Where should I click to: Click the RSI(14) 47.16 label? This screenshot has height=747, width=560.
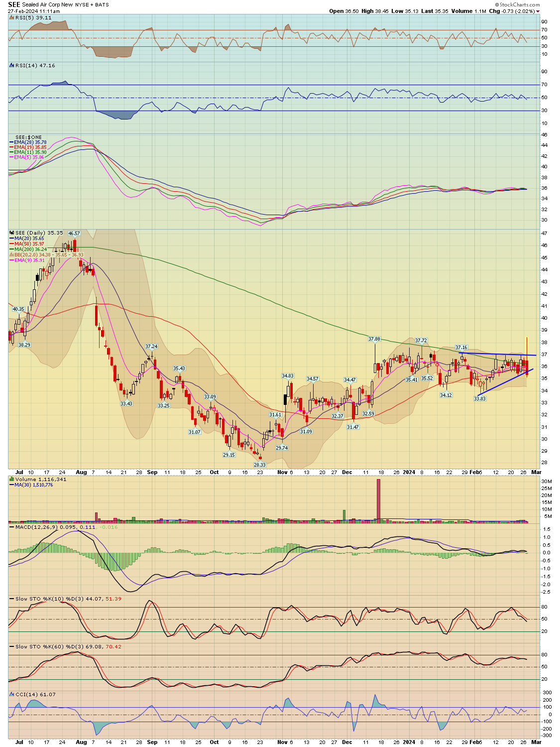tap(35, 65)
